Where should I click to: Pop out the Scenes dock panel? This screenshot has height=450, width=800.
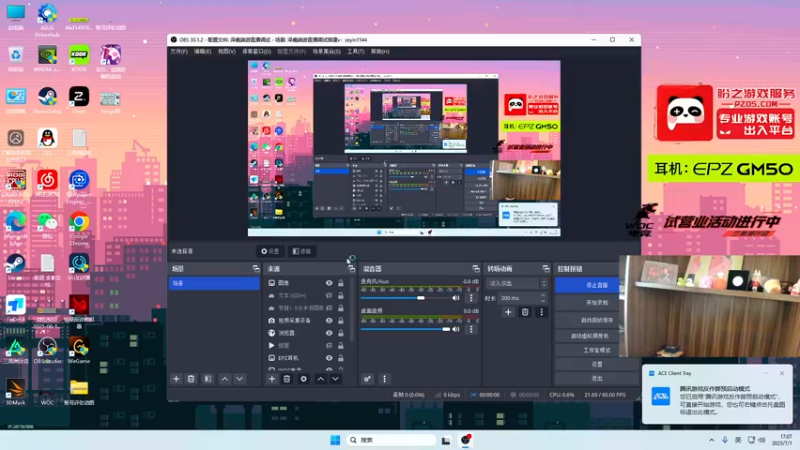point(256,268)
